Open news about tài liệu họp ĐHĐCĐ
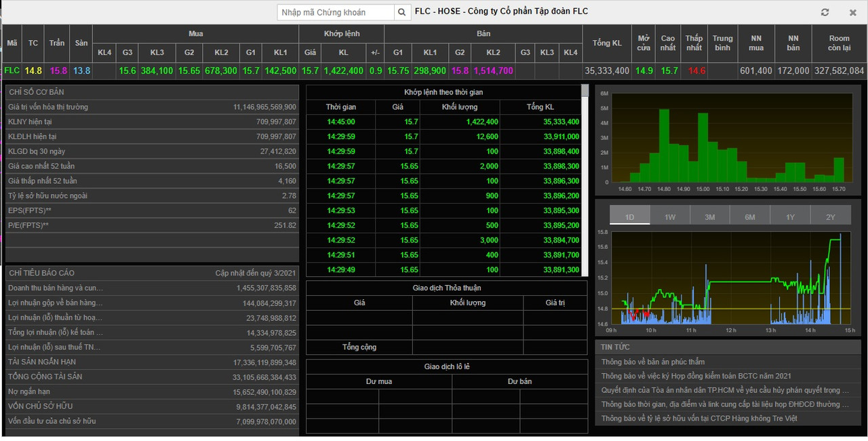The height and width of the screenshot is (441, 868). pos(725,404)
